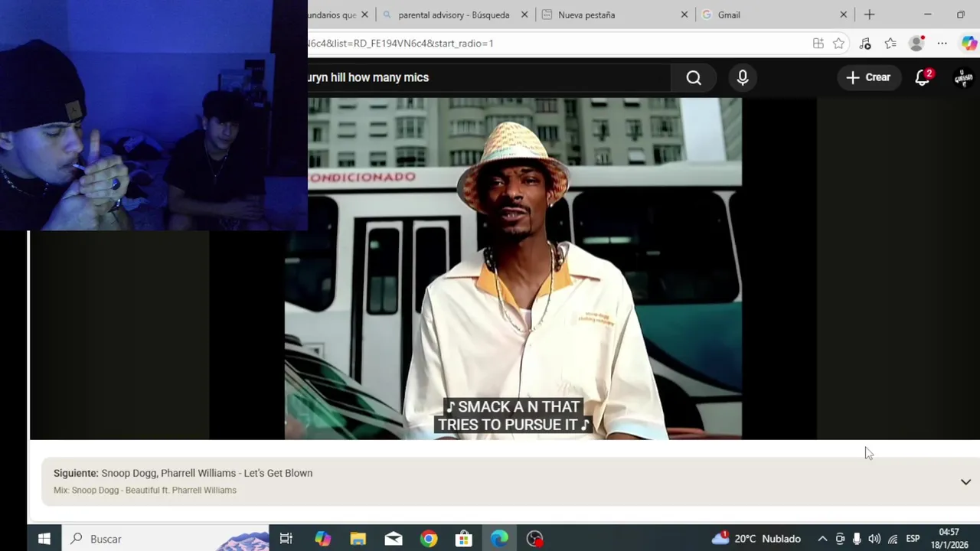980x551 pixels.
Task: Click the taskbar Buscar search box
Action: pos(165,539)
